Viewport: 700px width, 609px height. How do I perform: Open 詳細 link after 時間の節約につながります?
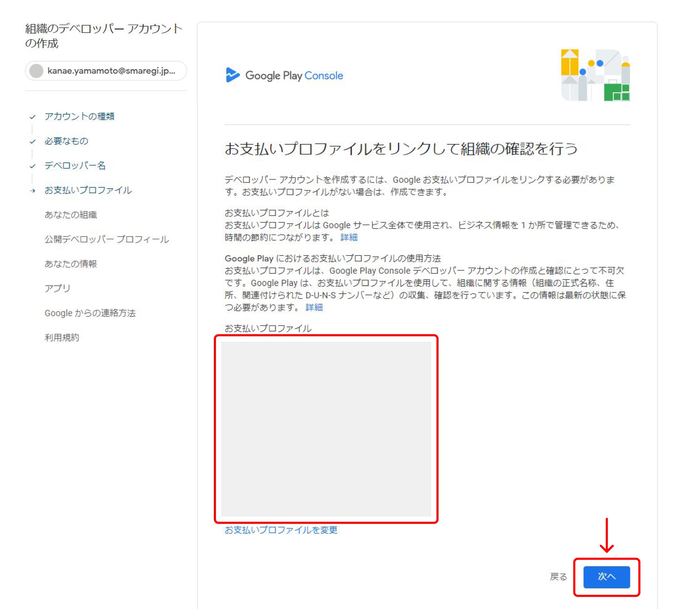pyautogui.click(x=349, y=237)
